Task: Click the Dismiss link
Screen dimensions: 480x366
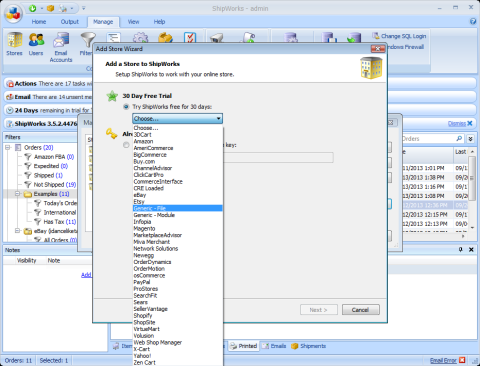Action: (x=457, y=124)
